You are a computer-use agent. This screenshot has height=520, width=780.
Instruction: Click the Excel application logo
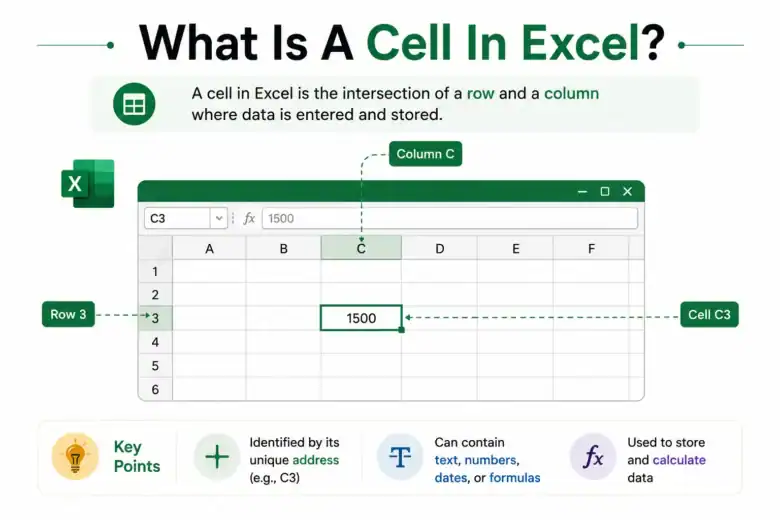pyautogui.click(x=88, y=184)
